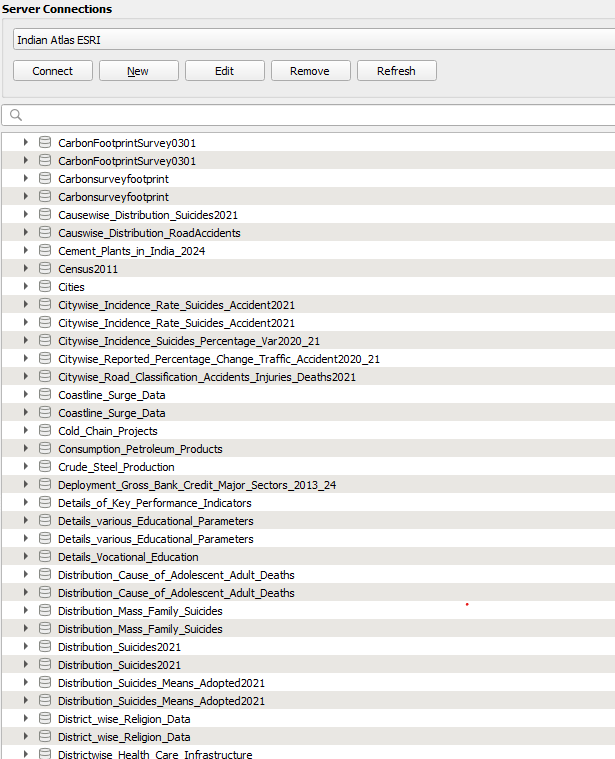This screenshot has height=759, width=615.
Task: Expand the Causwise_Distribution_RoadAccidents entry
Action: (26, 233)
